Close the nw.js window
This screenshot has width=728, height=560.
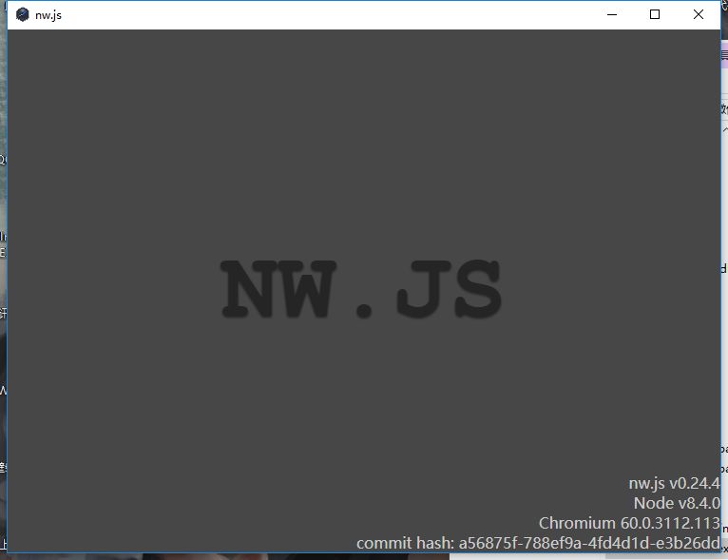699,15
